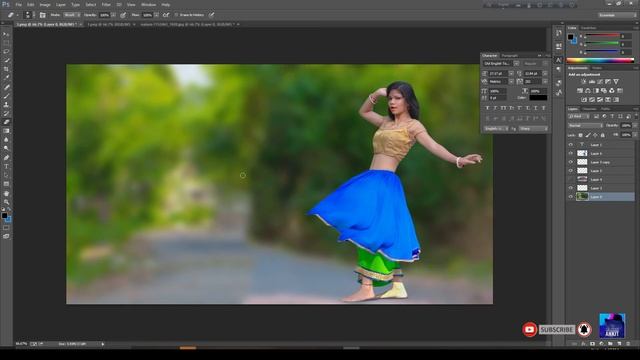Viewport: 640px width, 360px height.
Task: Select the Eraser tool in toolbox
Action: (6, 122)
